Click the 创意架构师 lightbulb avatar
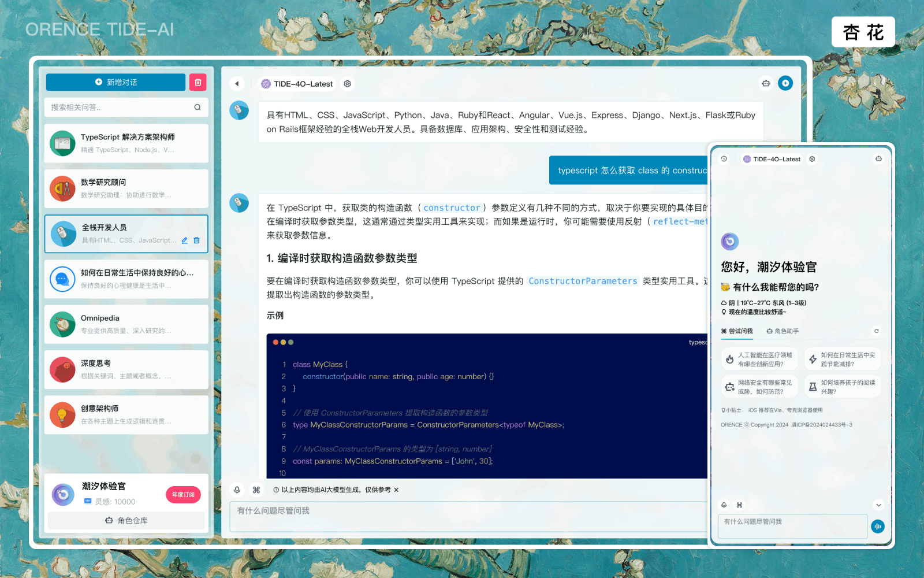924x578 pixels. coord(62,414)
